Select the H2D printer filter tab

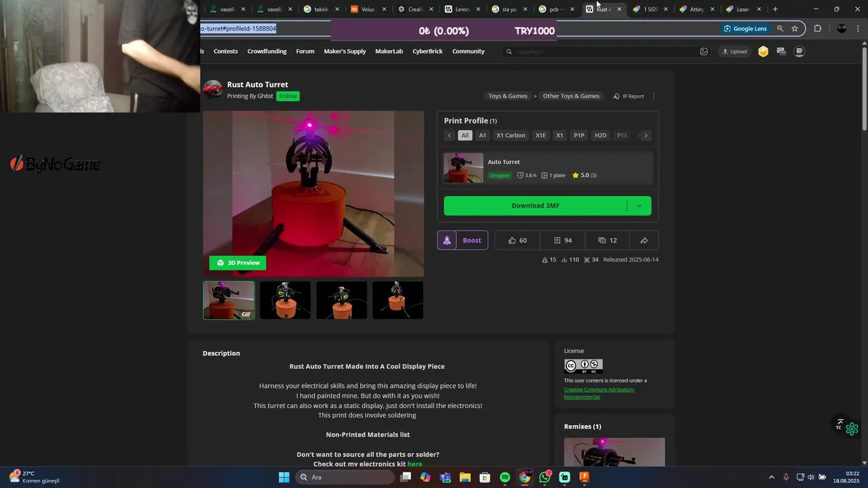(x=601, y=136)
